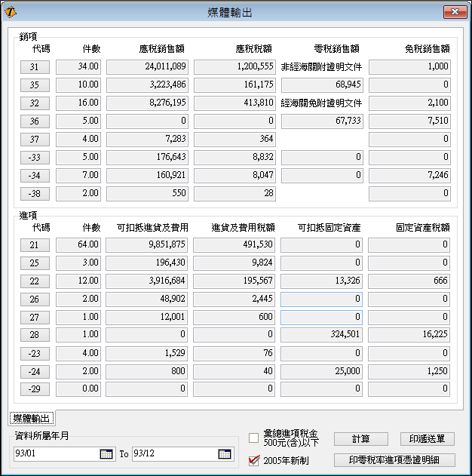Click sales code -38 button
The width and height of the screenshot is (472, 476).
pyautogui.click(x=35, y=193)
